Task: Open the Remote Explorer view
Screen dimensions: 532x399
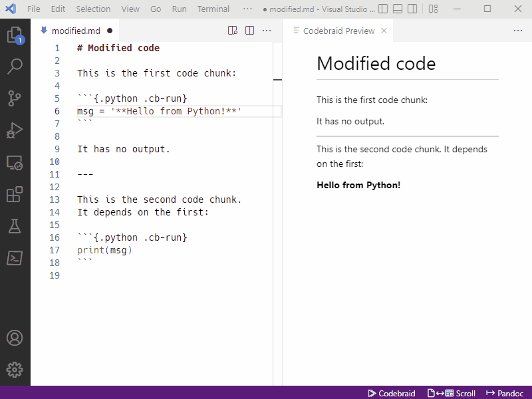Action: pyautogui.click(x=15, y=162)
